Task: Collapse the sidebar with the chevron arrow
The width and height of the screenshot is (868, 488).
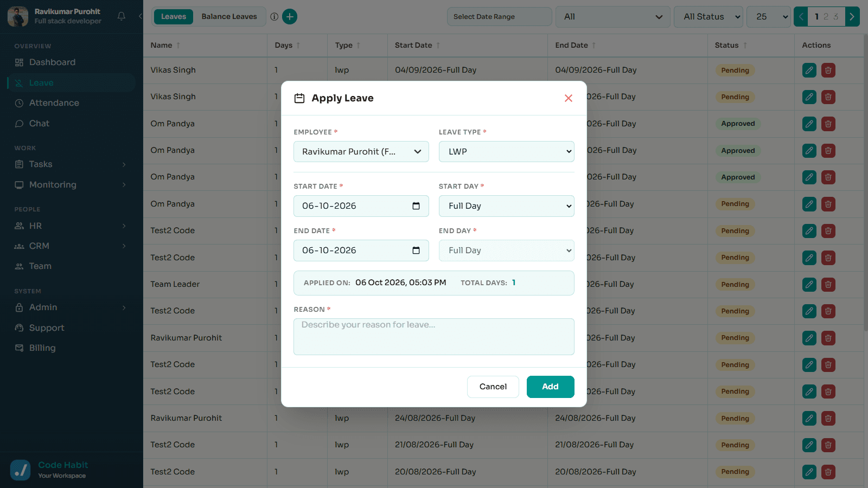Action: [x=140, y=16]
